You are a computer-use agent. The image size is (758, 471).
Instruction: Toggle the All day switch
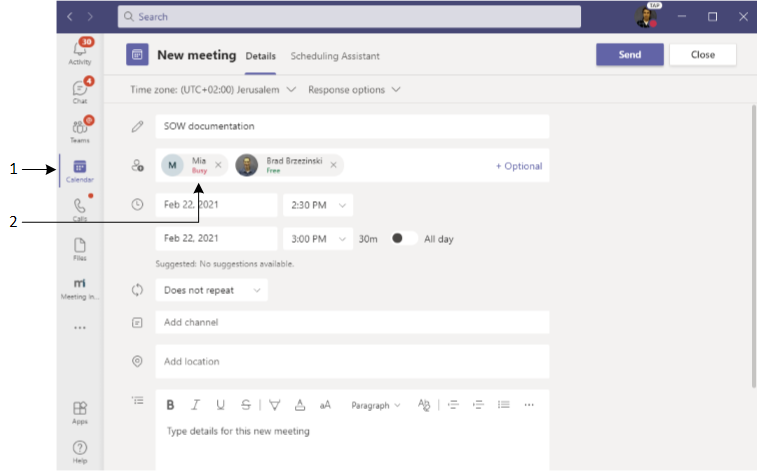403,239
